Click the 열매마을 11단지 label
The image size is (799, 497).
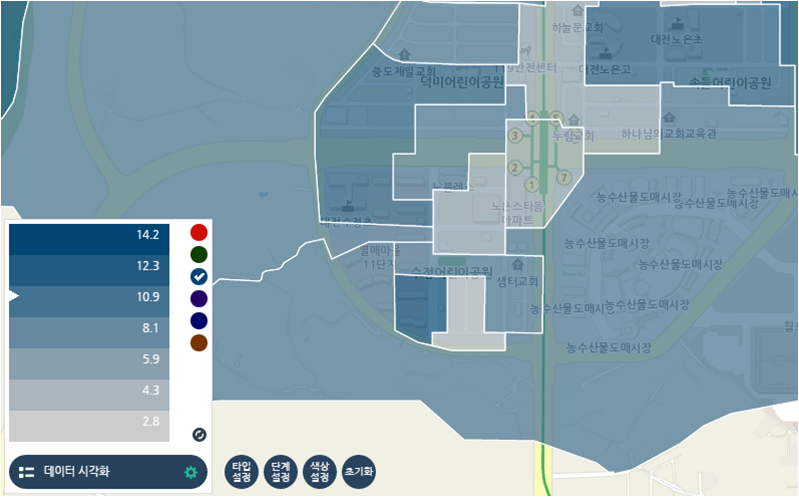click(x=380, y=257)
